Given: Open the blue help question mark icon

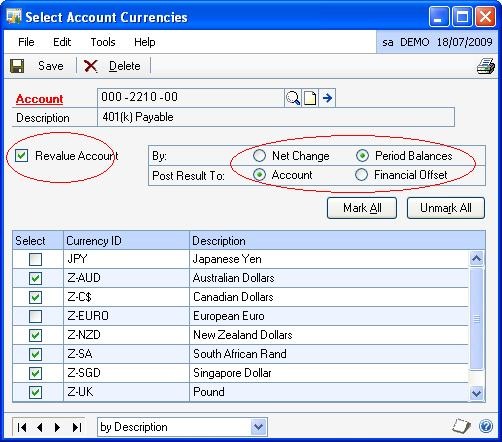Looking at the screenshot, I should coord(486,426).
